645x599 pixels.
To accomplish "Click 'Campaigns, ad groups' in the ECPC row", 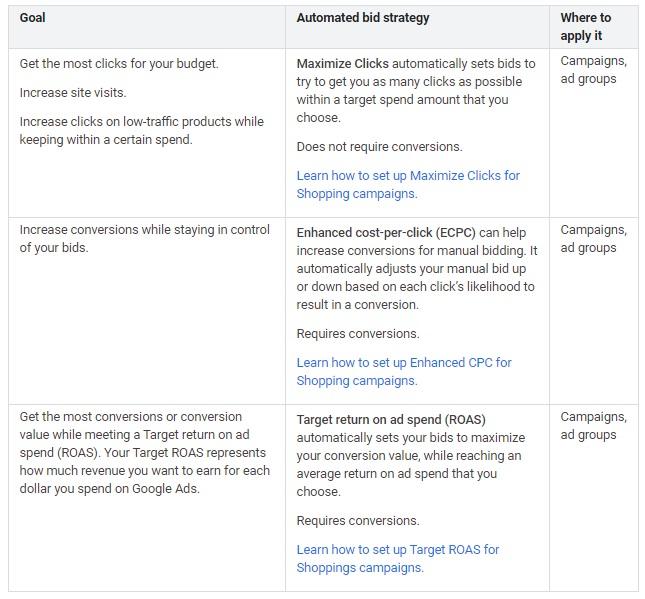I will point(593,239).
